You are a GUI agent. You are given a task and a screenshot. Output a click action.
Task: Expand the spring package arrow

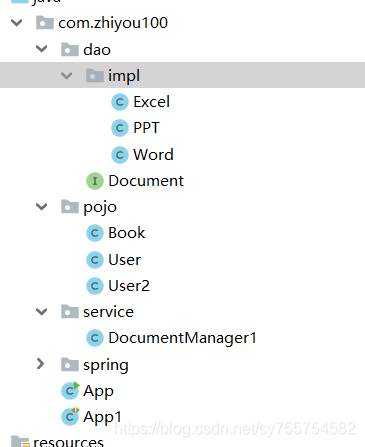(x=40, y=364)
